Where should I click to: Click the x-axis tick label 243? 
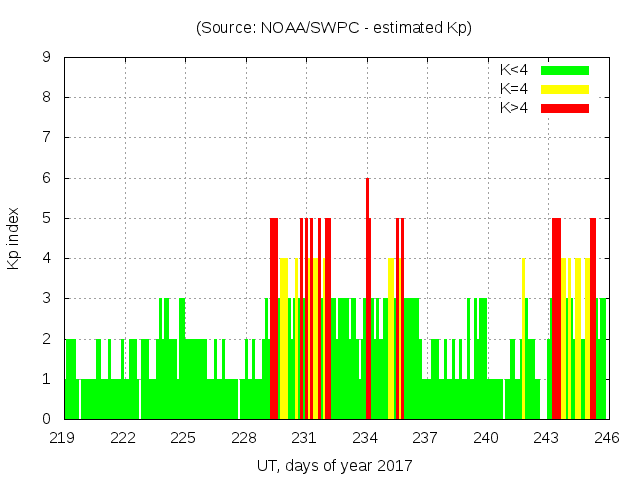pyautogui.click(x=547, y=438)
